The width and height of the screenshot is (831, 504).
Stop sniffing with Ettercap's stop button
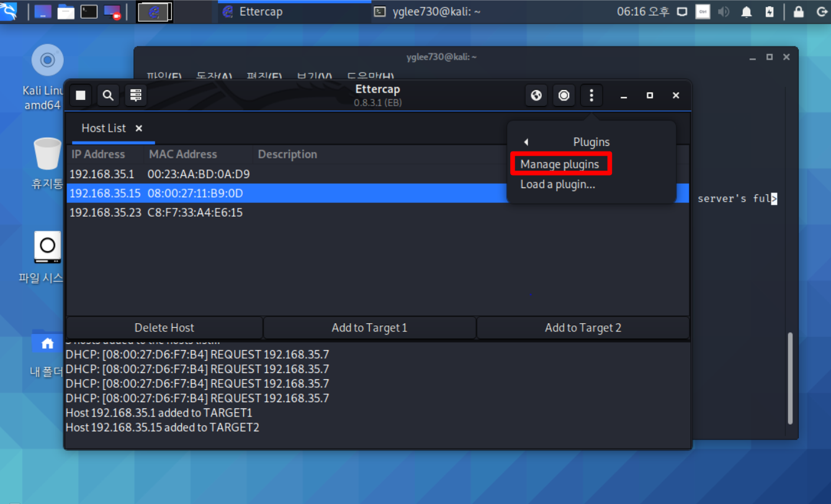81,96
